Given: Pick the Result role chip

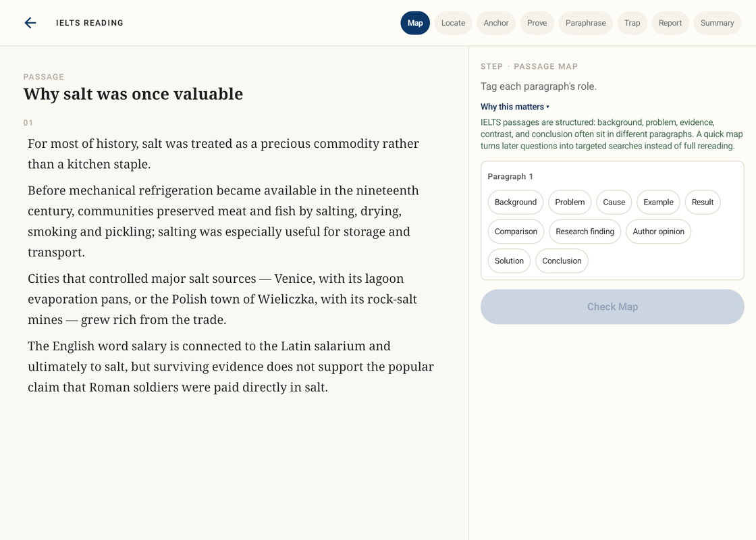Looking at the screenshot, I should (703, 202).
